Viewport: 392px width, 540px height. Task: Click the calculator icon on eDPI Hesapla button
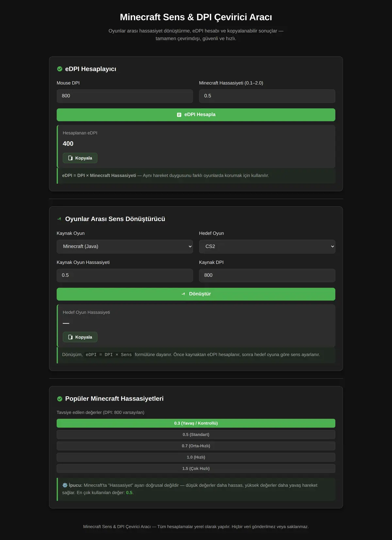pyautogui.click(x=179, y=115)
